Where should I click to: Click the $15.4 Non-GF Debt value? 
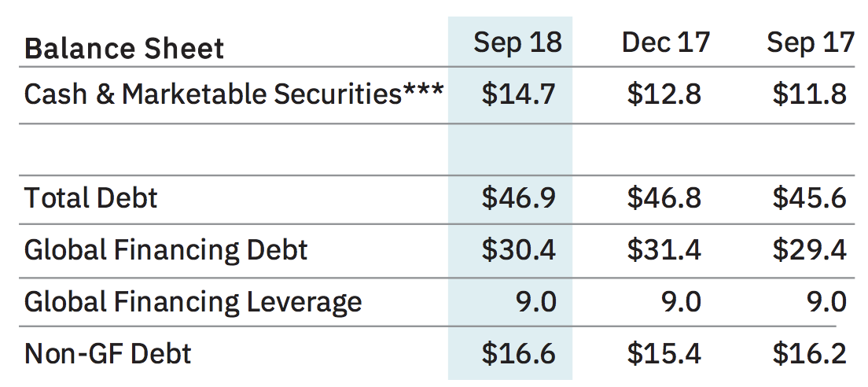tap(664, 354)
